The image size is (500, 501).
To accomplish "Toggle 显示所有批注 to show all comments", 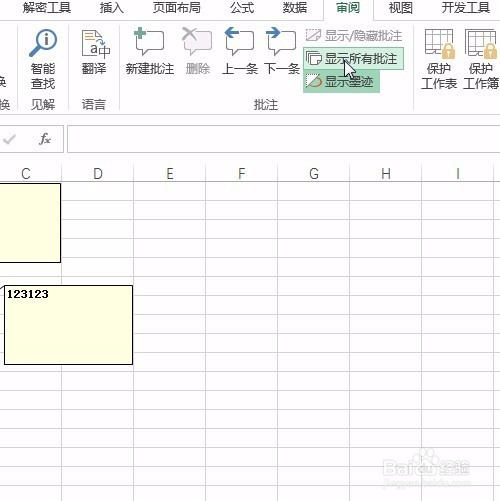I will pyautogui.click(x=353, y=59).
